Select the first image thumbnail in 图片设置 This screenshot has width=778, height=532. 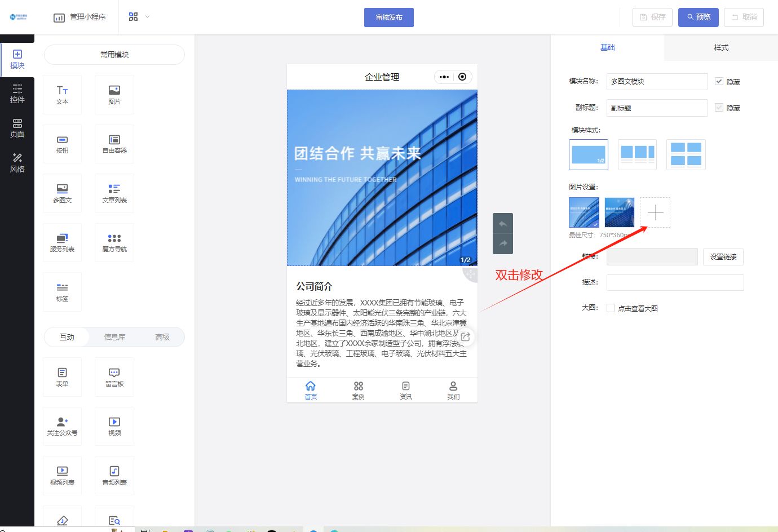[x=584, y=212]
